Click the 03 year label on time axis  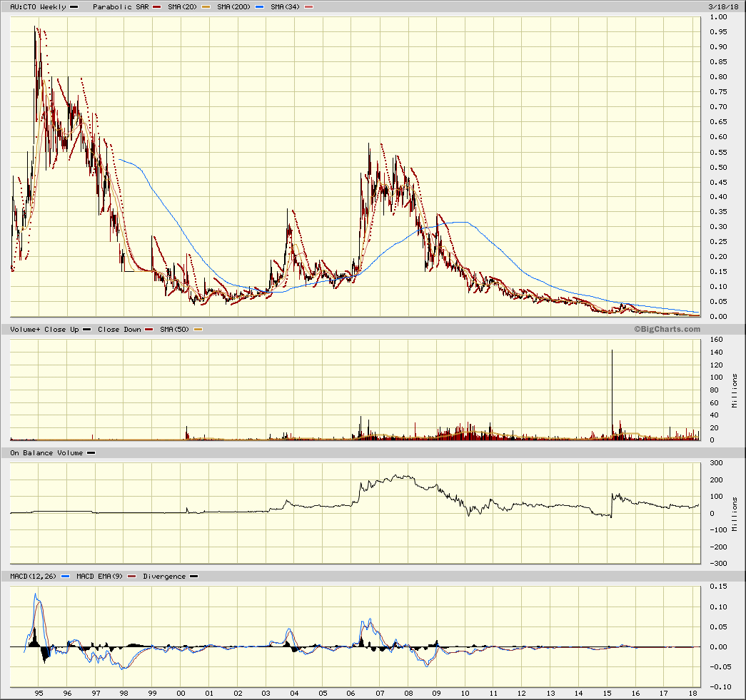[266, 694]
